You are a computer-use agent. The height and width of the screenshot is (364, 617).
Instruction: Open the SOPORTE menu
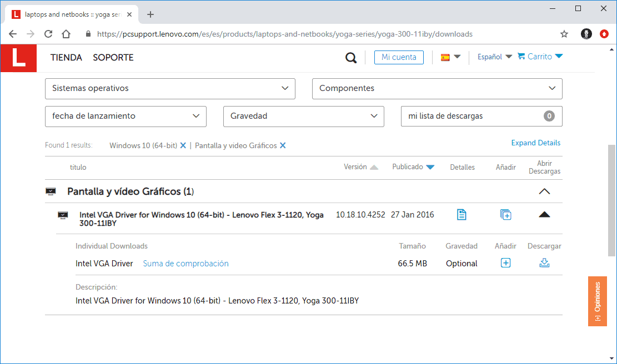coord(113,58)
